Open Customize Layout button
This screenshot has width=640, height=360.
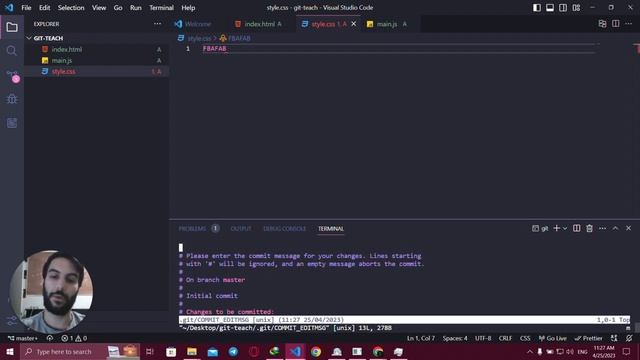[x=576, y=8]
